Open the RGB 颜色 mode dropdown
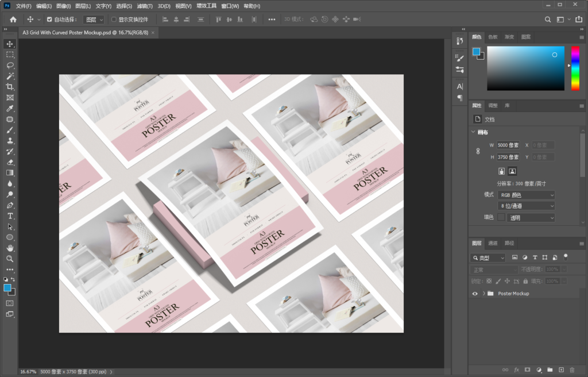 (526, 195)
